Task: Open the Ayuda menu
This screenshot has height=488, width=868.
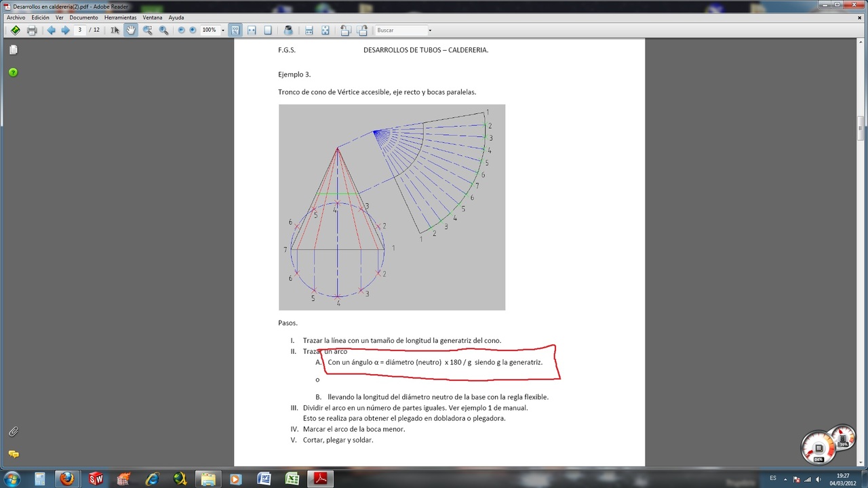Action: click(x=176, y=18)
